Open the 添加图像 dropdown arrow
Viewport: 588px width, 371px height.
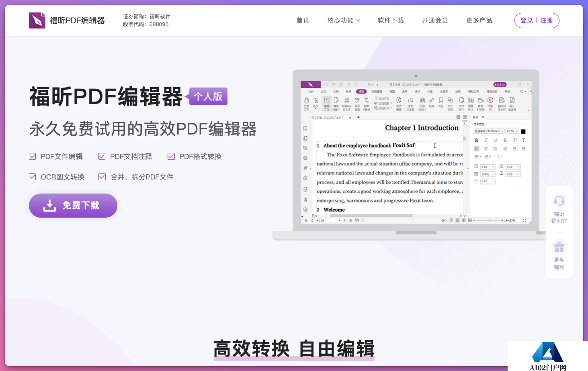pyautogui.click(x=391, y=103)
